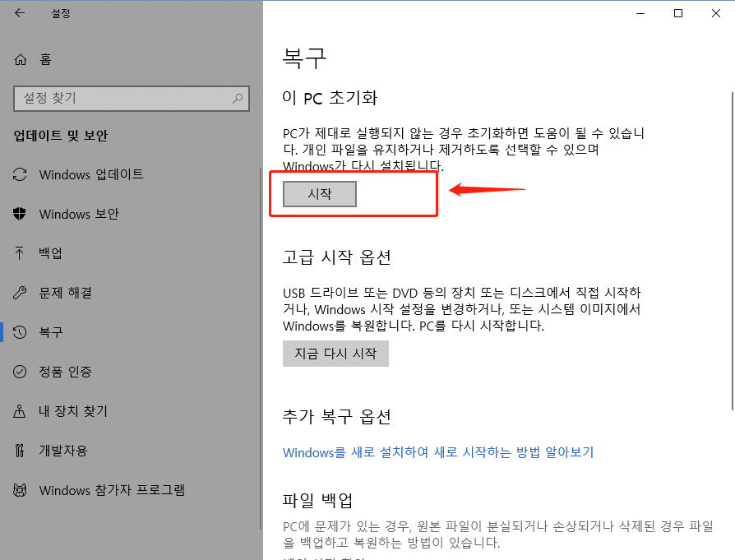Click inside the 설정 찾기 search field
Screen dimensions: 735x560
pos(123,98)
